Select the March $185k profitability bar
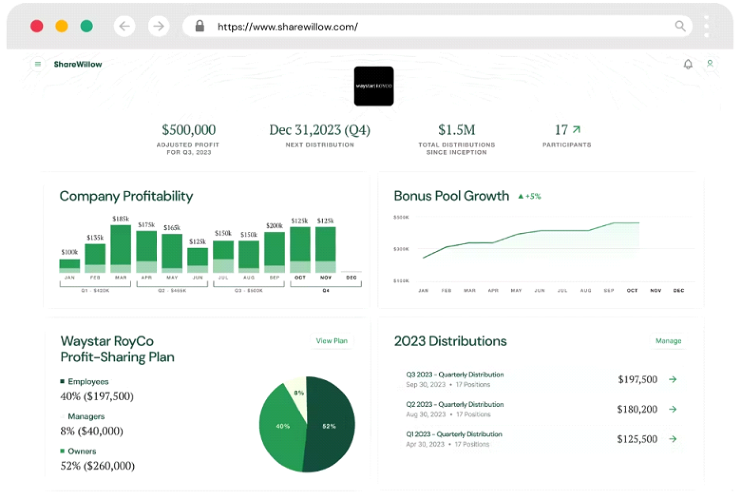This screenshot has width=741, height=500. tap(121, 249)
